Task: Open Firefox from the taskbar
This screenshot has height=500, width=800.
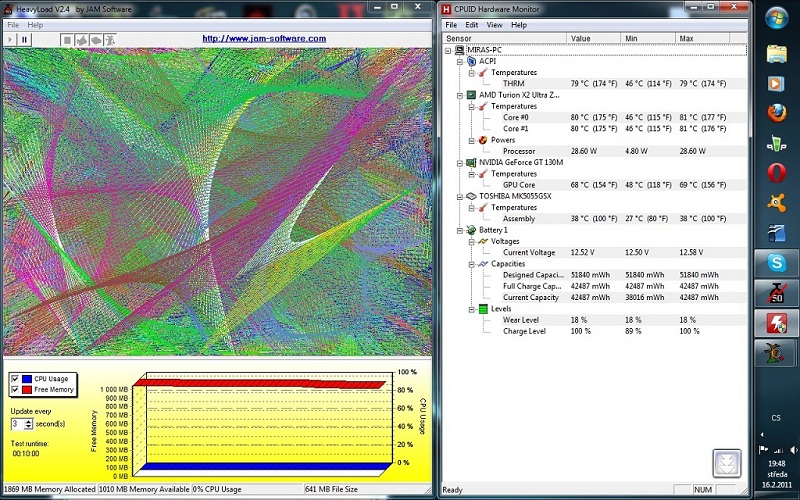Action: coord(776,112)
